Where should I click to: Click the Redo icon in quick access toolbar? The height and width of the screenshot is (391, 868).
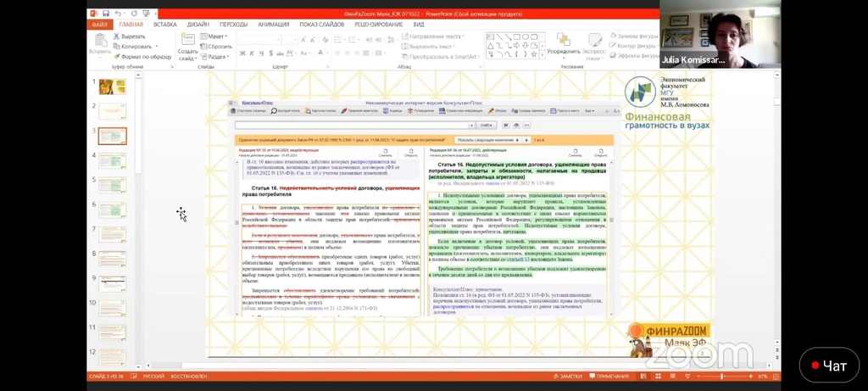(135, 14)
